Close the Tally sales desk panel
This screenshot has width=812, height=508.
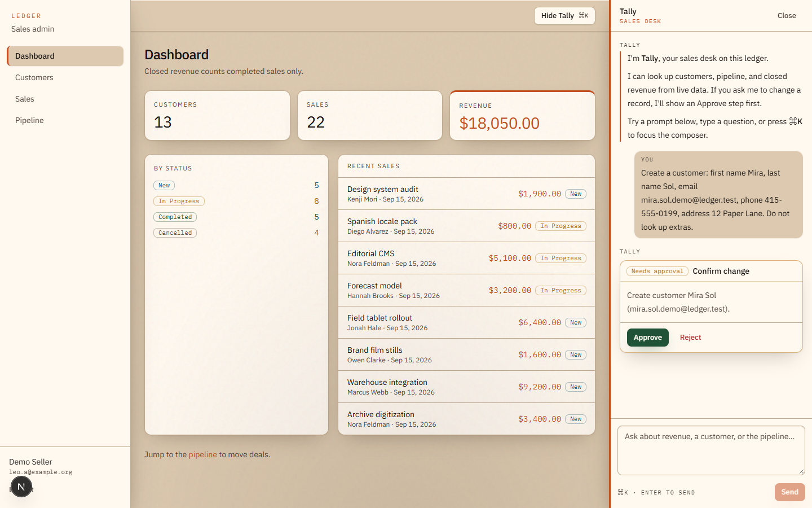pos(787,16)
